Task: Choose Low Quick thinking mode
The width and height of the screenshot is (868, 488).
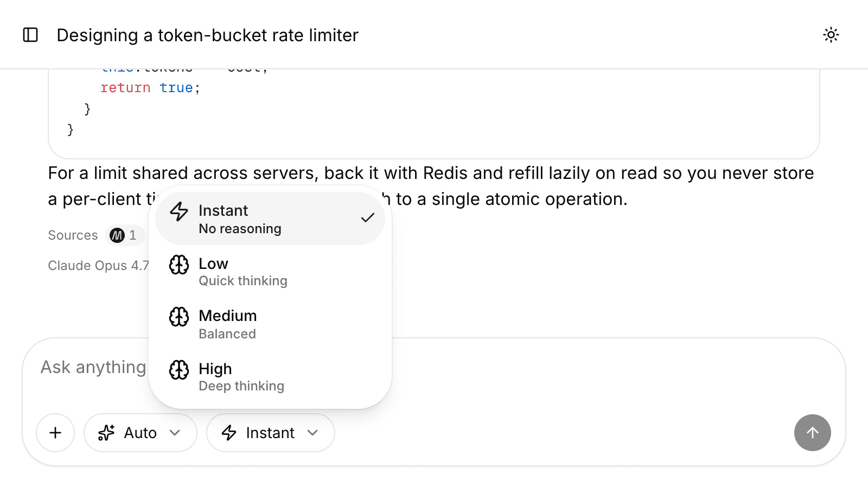Action: point(270,272)
